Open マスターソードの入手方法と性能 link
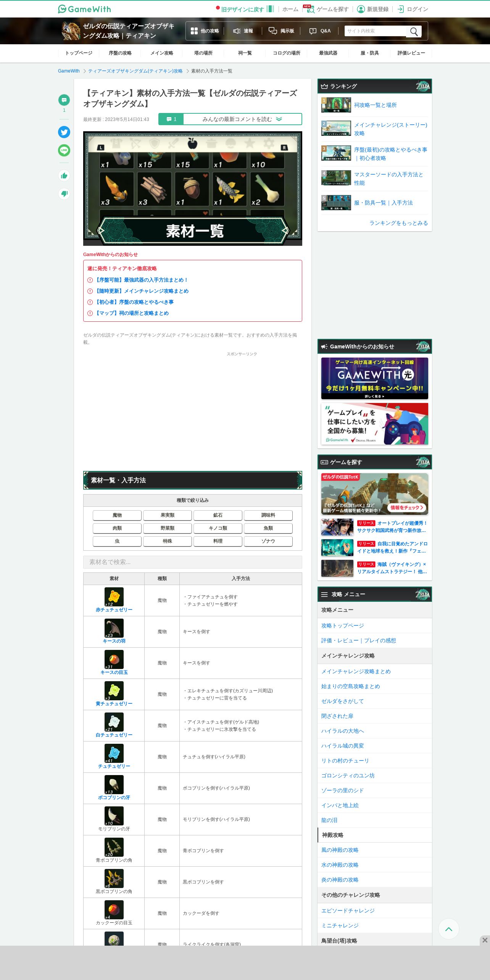The width and height of the screenshot is (490, 980). (x=389, y=179)
